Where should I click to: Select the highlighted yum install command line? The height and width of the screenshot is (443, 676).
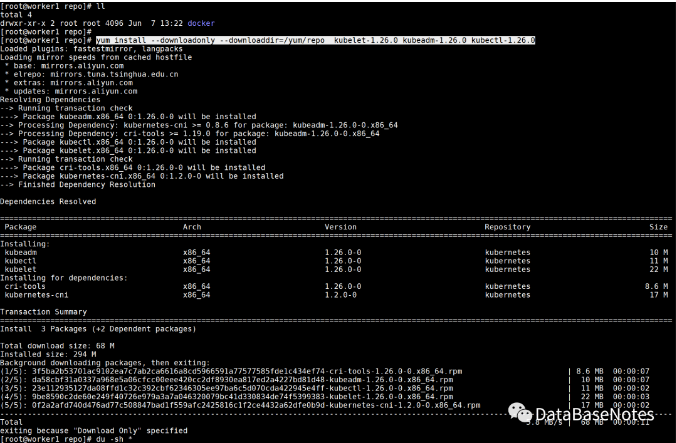(315, 40)
